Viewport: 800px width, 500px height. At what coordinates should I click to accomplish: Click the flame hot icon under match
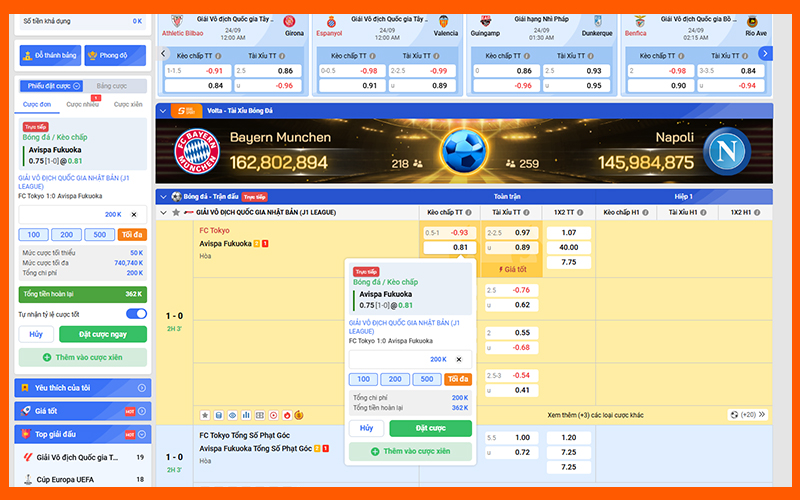[x=286, y=414]
